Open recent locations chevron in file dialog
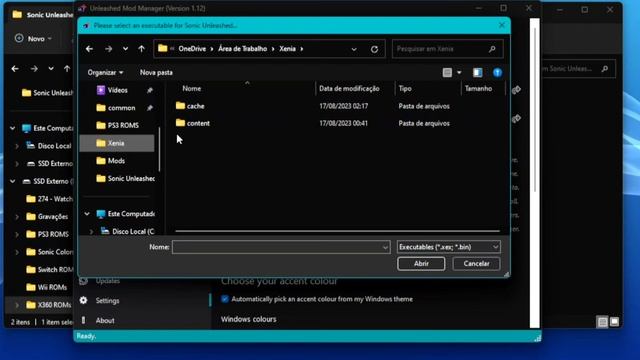The width and height of the screenshot is (640, 360). point(125,49)
